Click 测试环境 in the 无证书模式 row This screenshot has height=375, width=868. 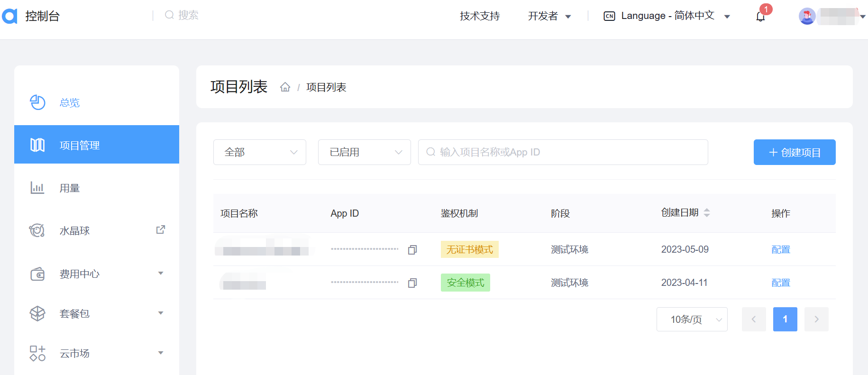[x=569, y=249]
